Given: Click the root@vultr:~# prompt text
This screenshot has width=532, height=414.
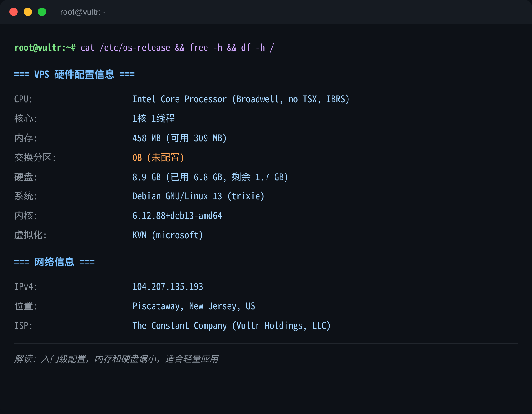Looking at the screenshot, I should pos(45,48).
